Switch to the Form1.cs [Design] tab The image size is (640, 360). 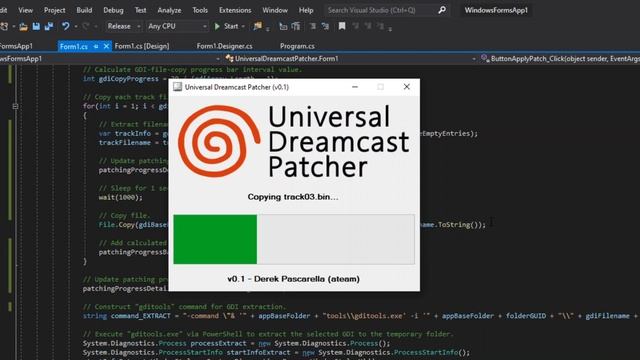click(x=142, y=46)
